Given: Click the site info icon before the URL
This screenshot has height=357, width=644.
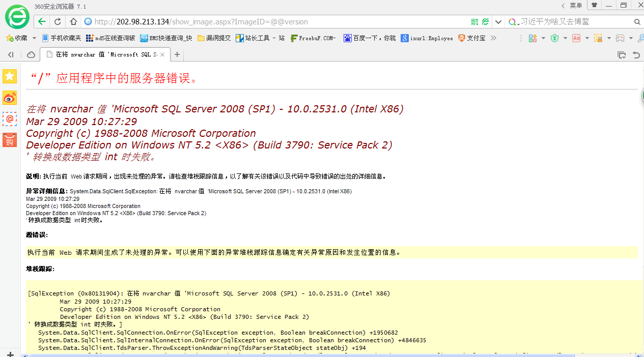Looking at the screenshot, I should [x=88, y=22].
